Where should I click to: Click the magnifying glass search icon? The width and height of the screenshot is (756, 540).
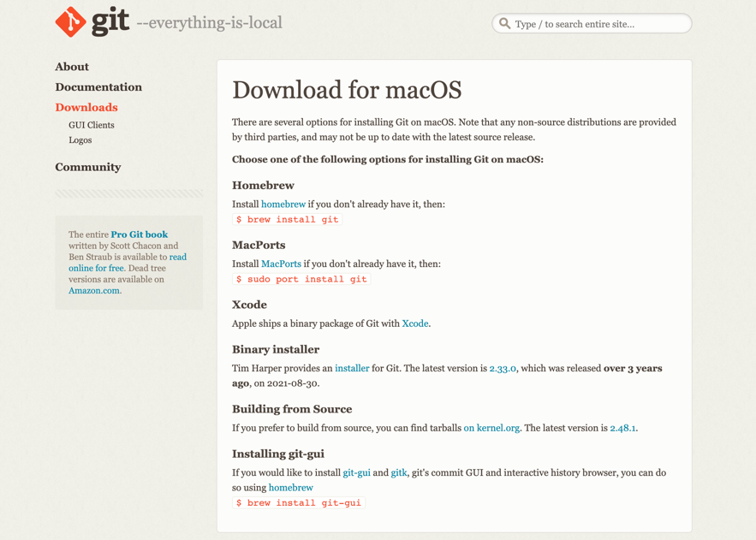tap(504, 23)
